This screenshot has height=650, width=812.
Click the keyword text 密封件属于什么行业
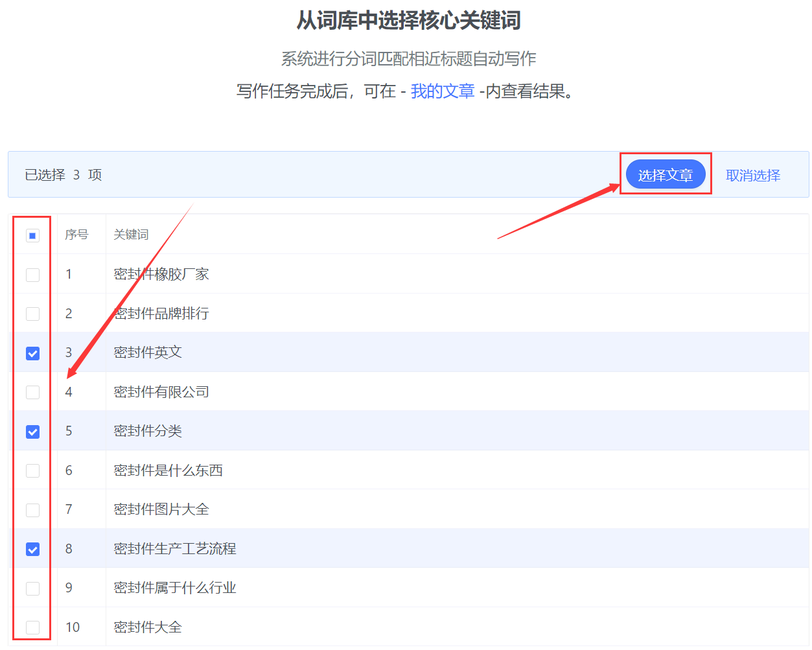[x=175, y=588]
